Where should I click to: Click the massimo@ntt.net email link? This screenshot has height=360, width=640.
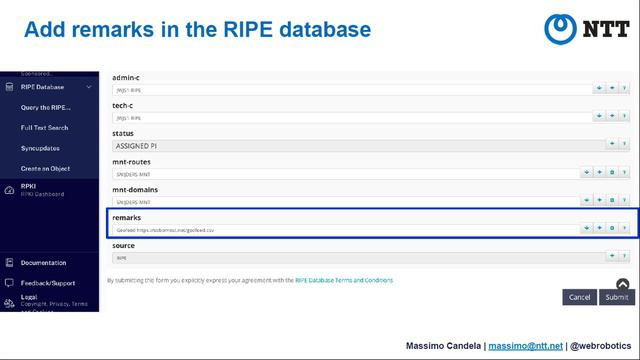[x=525, y=346]
